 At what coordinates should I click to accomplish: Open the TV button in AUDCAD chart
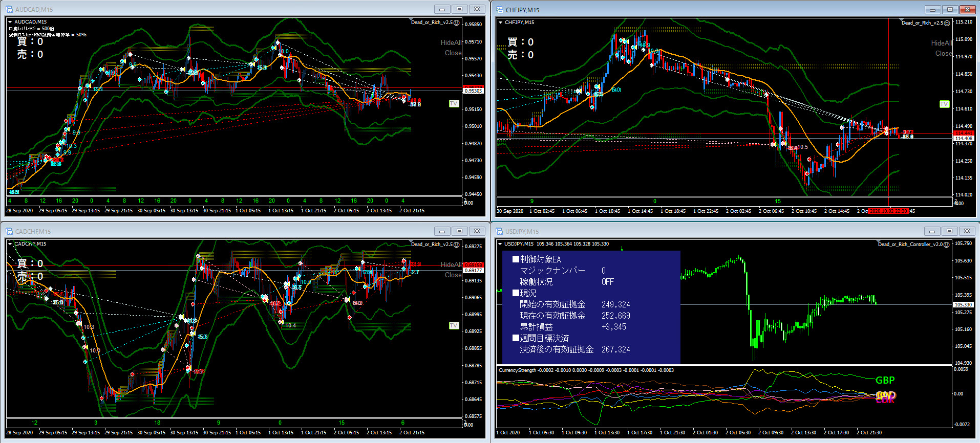(454, 103)
